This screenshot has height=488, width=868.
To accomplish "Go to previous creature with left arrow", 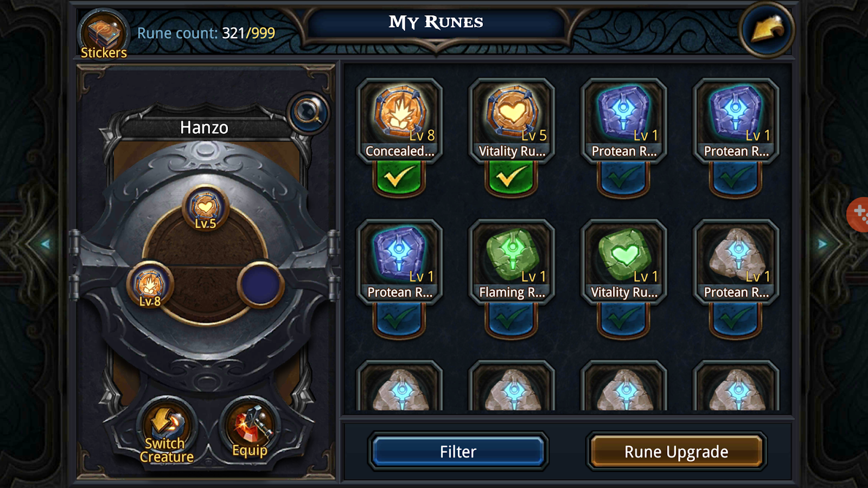I will pos(46,244).
